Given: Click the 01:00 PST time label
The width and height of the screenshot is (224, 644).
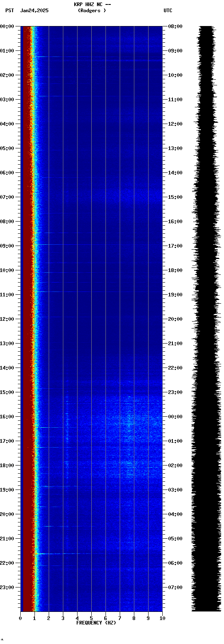Looking at the screenshot, I should coord(7,51).
